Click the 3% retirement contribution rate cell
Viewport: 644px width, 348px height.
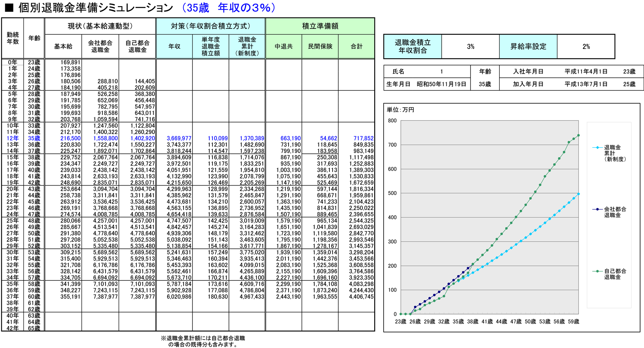tap(470, 46)
